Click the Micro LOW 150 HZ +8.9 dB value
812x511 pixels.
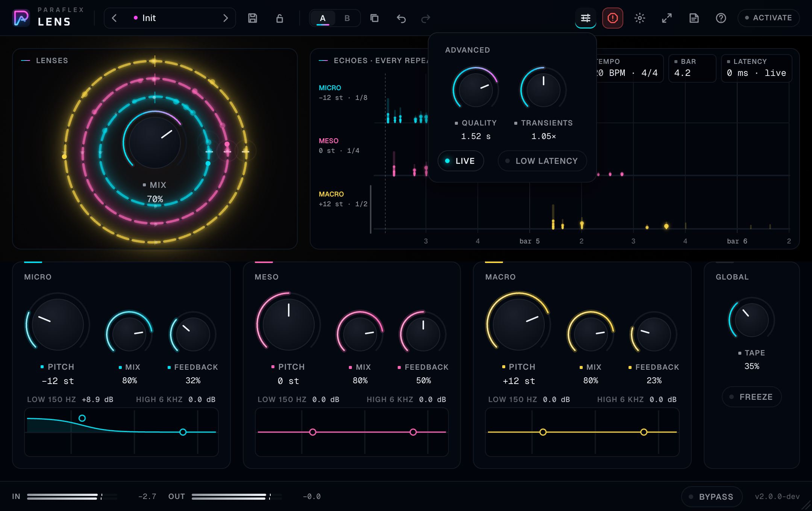(x=70, y=399)
